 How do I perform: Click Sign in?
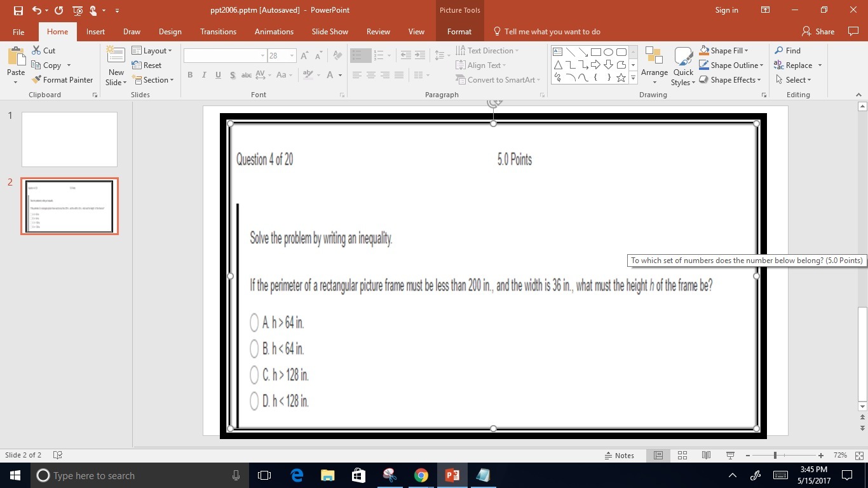click(x=726, y=10)
